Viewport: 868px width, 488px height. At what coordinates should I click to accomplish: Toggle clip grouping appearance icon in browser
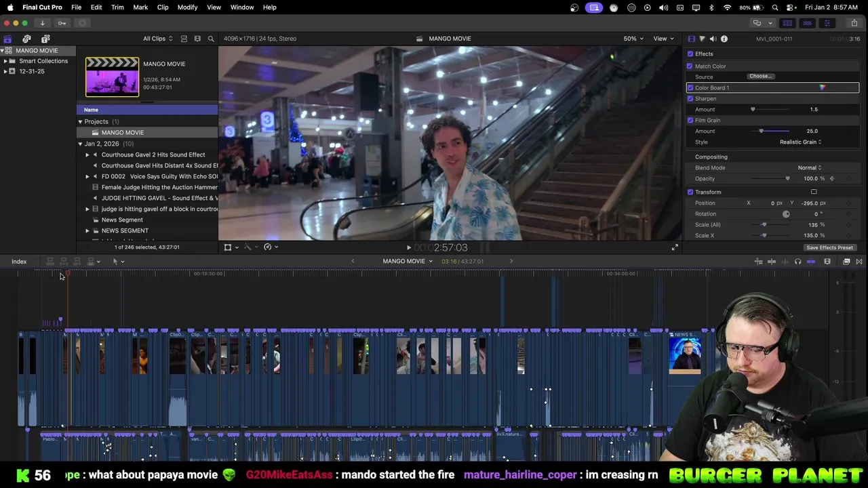point(184,39)
